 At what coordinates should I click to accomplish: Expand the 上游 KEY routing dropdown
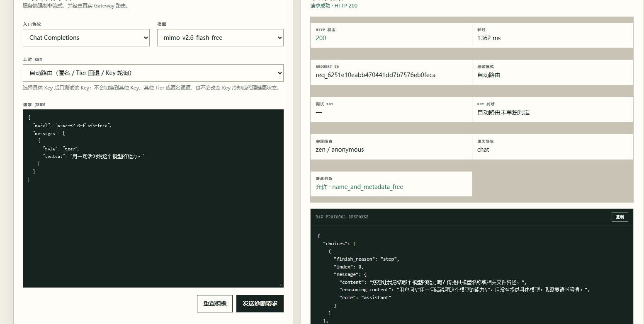[x=153, y=73]
